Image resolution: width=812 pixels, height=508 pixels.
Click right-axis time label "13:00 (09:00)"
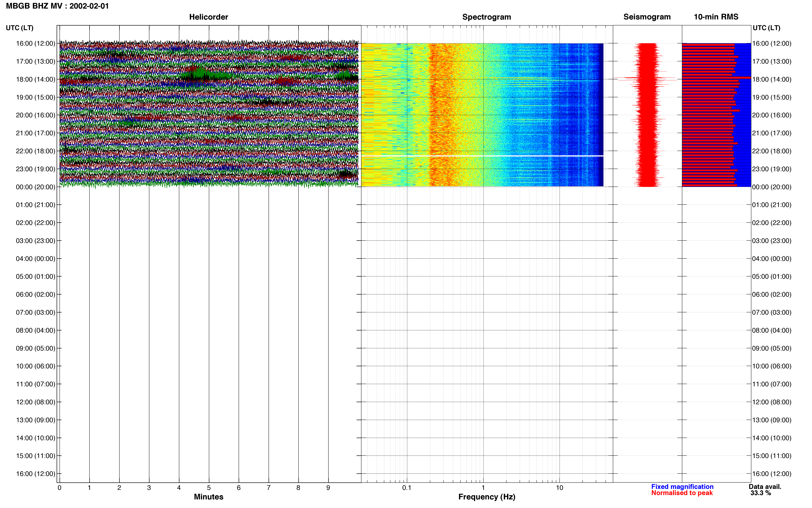pyautogui.click(x=772, y=420)
